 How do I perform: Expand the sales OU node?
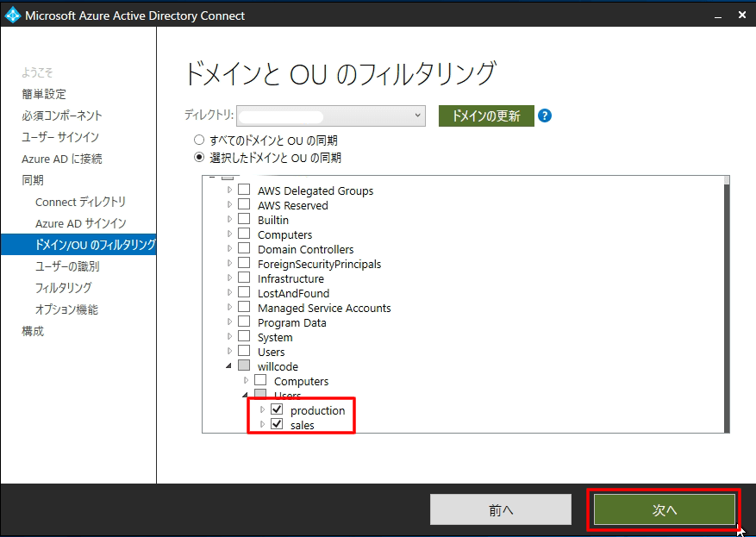[x=262, y=424]
